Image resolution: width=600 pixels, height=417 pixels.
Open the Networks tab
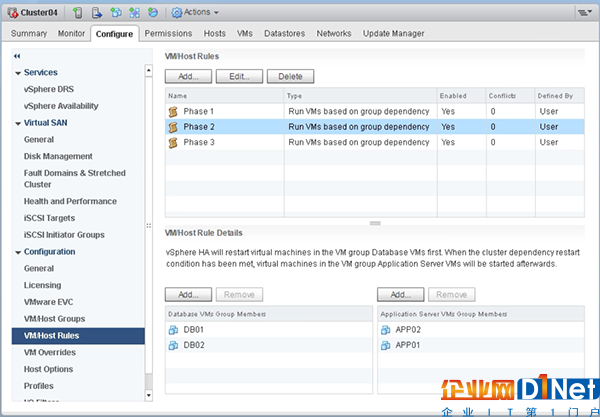click(334, 34)
